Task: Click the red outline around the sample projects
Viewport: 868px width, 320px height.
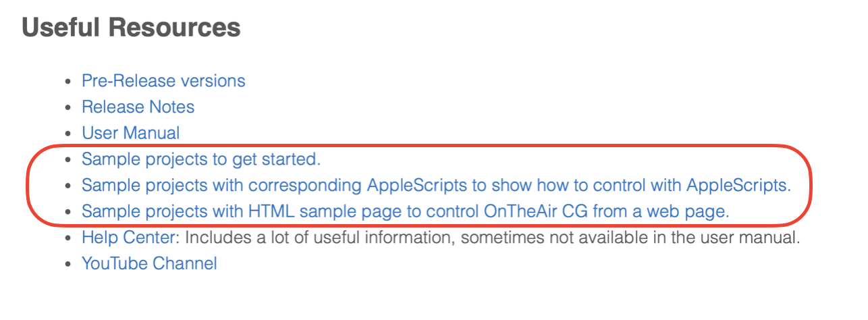Action: click(x=418, y=144)
